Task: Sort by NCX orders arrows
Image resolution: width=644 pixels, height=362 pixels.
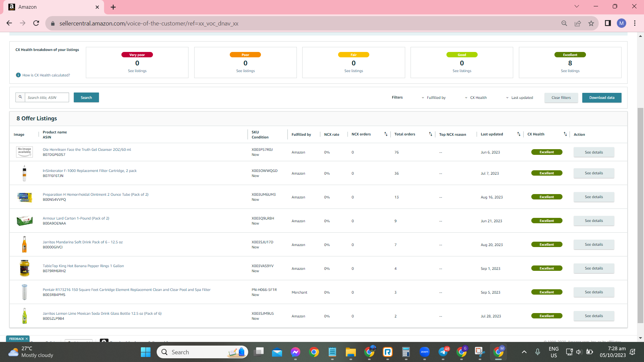Action: 386,134
